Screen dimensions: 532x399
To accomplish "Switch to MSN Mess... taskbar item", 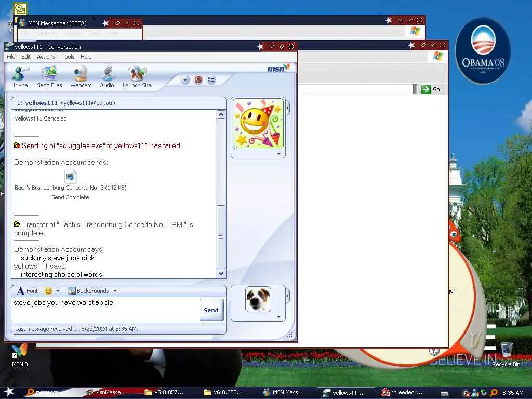I will 284,392.
